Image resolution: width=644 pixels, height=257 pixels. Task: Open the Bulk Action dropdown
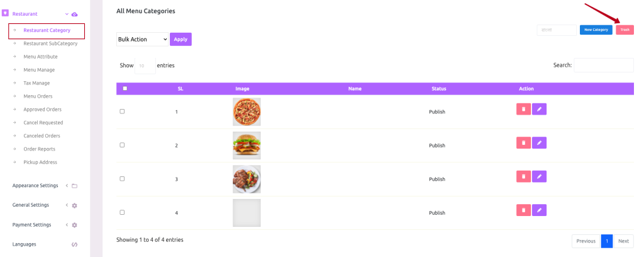pos(142,40)
